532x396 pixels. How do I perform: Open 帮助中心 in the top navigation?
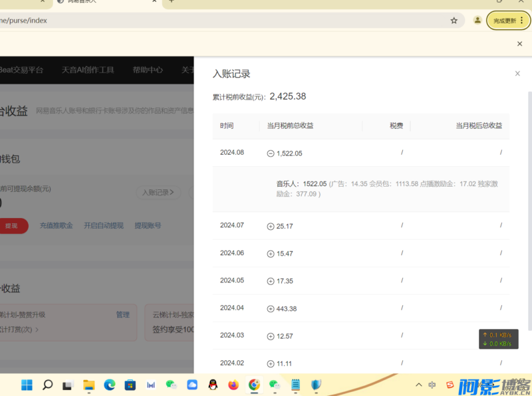click(x=148, y=69)
